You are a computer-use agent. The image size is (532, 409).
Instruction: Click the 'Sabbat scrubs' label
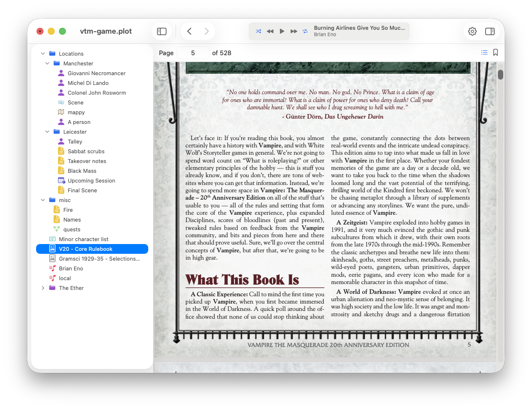coord(86,151)
